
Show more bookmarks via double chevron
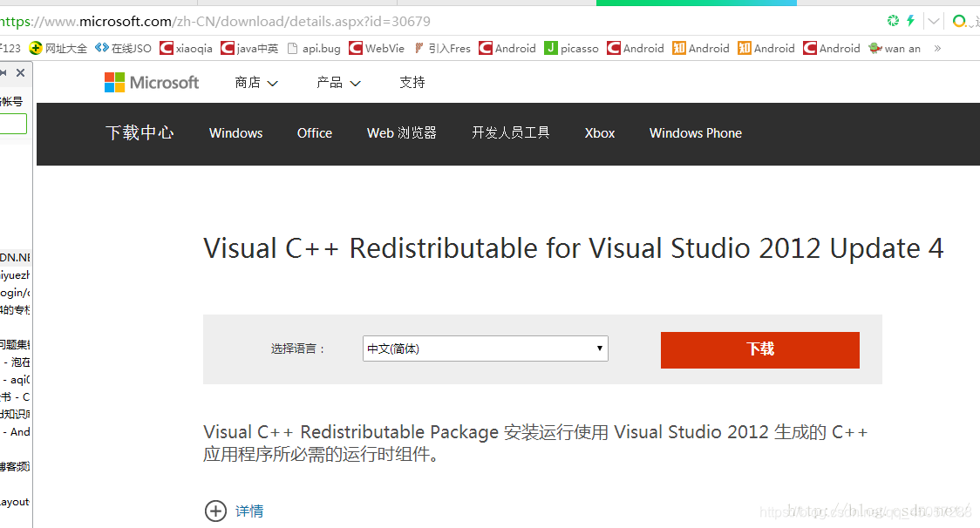point(937,48)
